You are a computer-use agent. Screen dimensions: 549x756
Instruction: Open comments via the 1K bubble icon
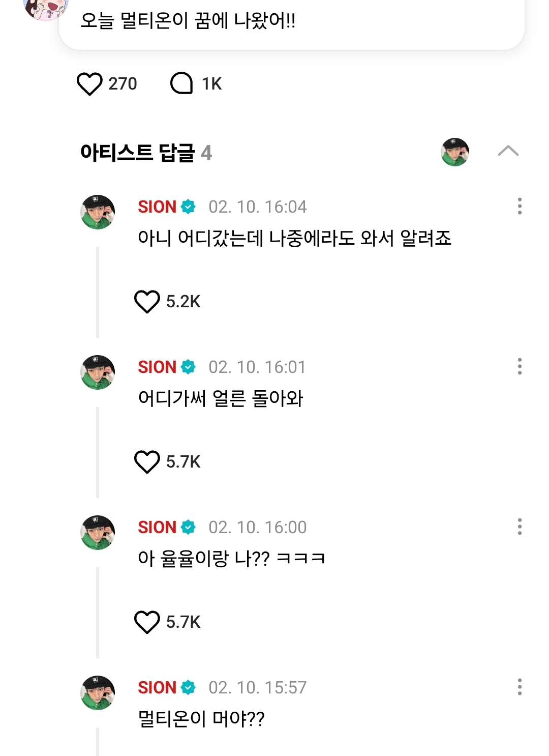pos(181,83)
